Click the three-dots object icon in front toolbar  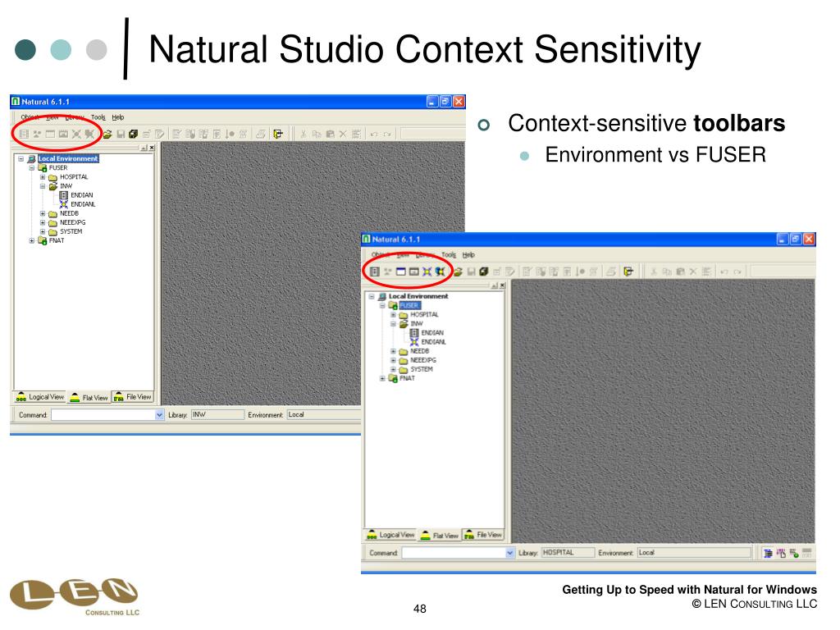(x=388, y=272)
